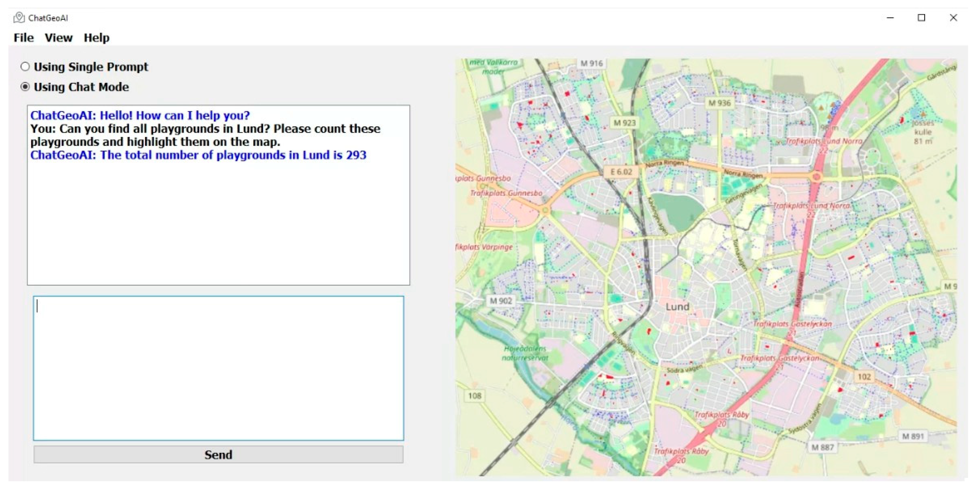Click the M 891 road shield on map
The height and width of the screenshot is (491, 980).
coord(913,436)
